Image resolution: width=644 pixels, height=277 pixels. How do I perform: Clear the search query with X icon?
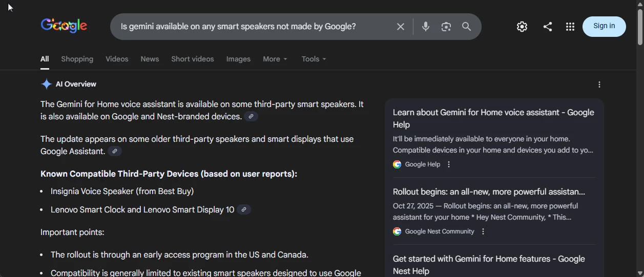[401, 27]
